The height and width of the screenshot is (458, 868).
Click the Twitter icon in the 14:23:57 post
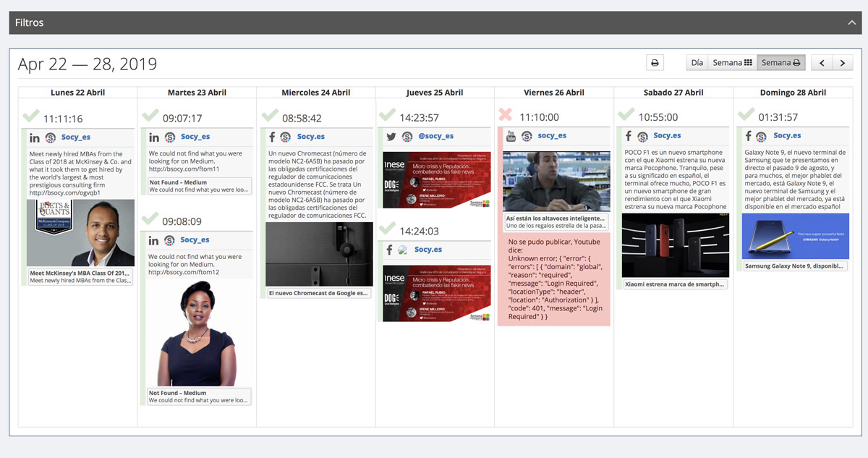tap(391, 136)
